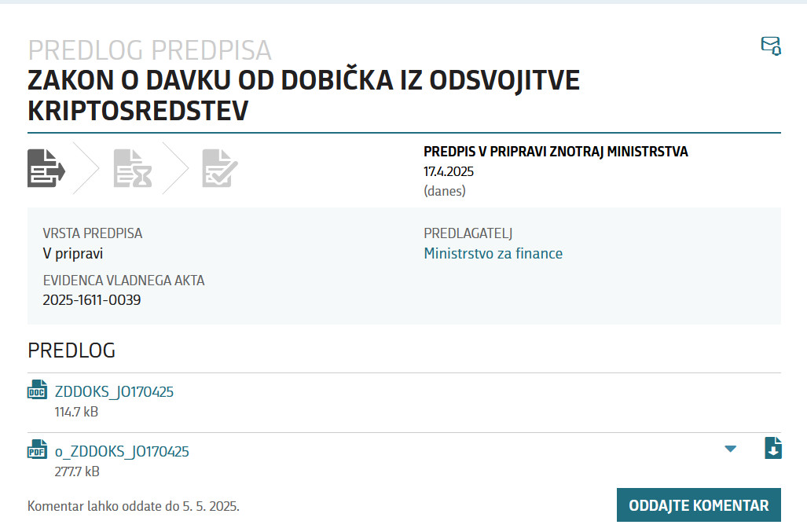Click the comment deadline notice text
The width and height of the screenshot is (807, 532).
[x=134, y=506]
